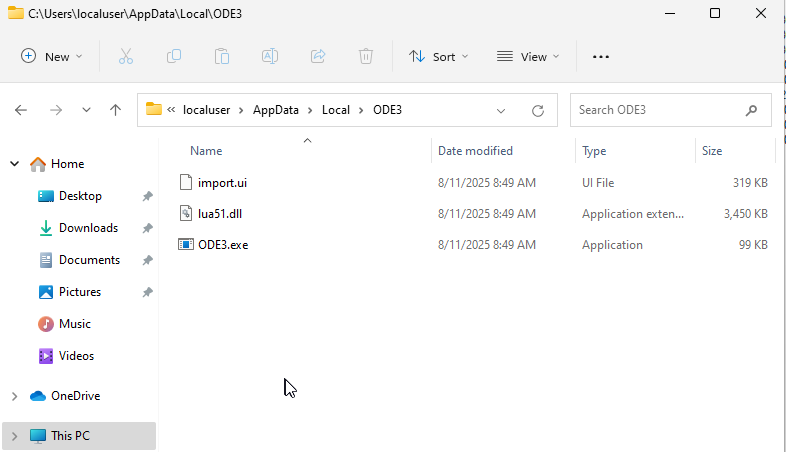Sort files by Date modified column

[475, 151]
